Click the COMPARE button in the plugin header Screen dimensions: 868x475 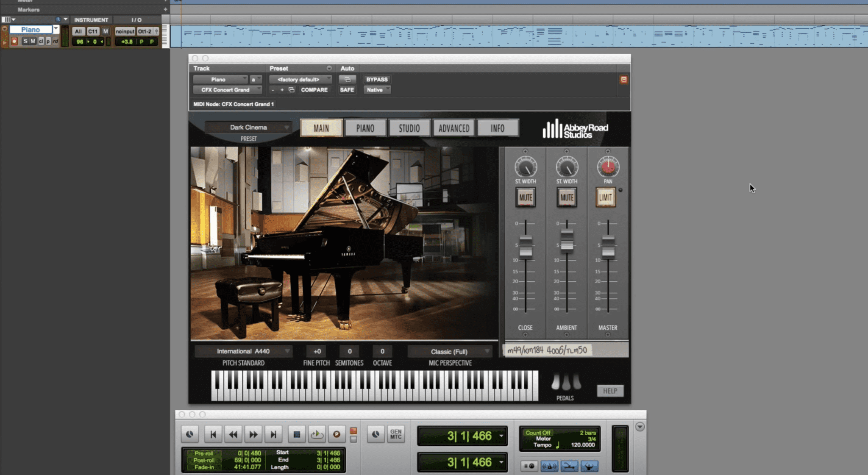point(314,90)
